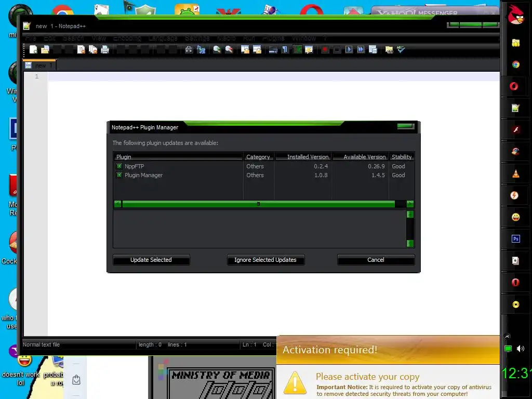The height and width of the screenshot is (399, 532).
Task: Open the Encoding menu
Action: point(127,38)
